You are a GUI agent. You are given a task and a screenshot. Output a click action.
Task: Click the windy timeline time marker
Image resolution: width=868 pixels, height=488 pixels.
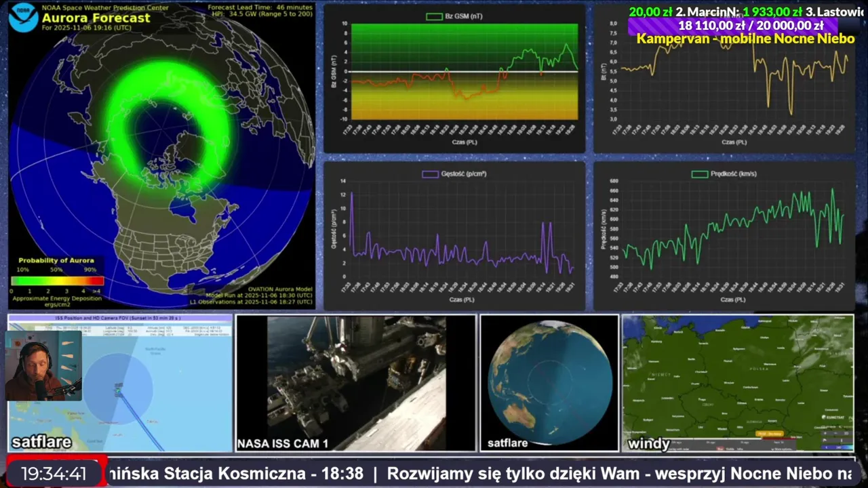coord(768,434)
